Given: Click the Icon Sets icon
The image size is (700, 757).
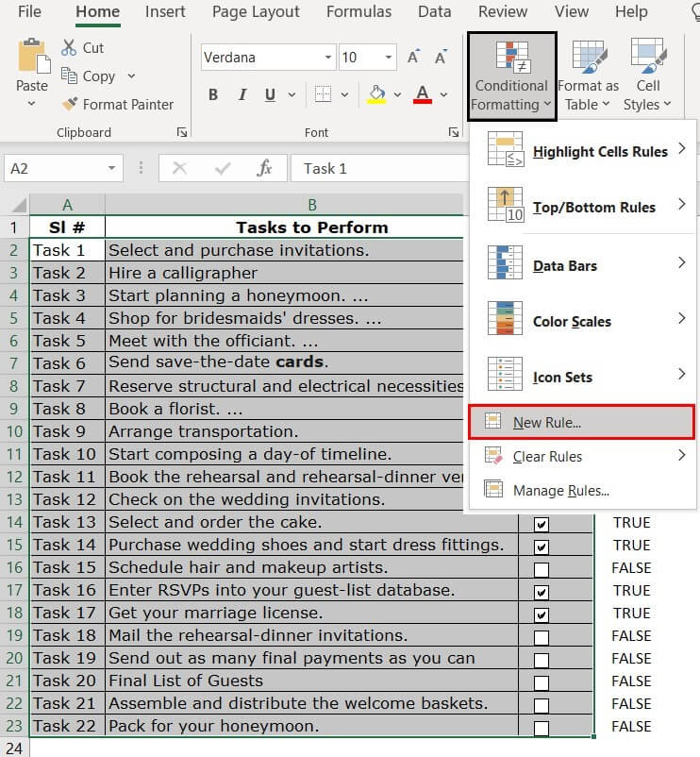Looking at the screenshot, I should 505,374.
